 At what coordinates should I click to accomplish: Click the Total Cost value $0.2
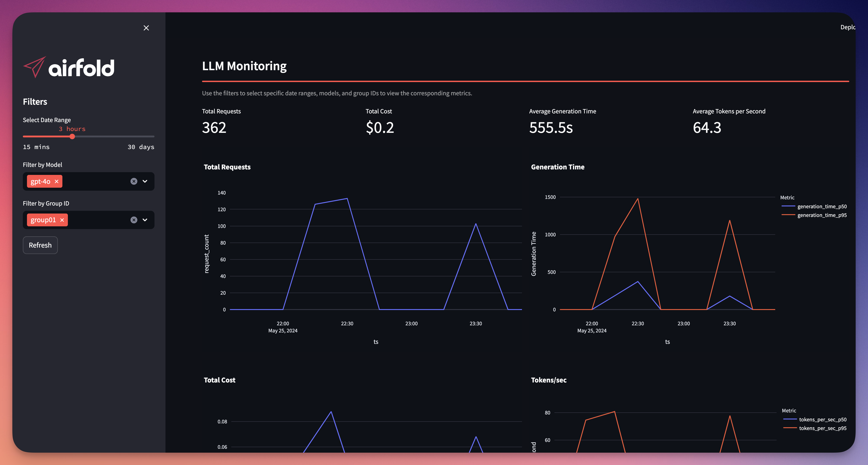(x=380, y=128)
